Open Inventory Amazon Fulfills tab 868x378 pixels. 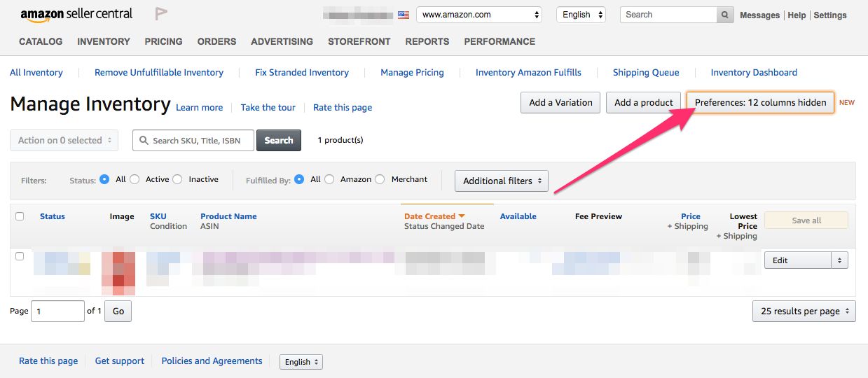pyautogui.click(x=528, y=72)
